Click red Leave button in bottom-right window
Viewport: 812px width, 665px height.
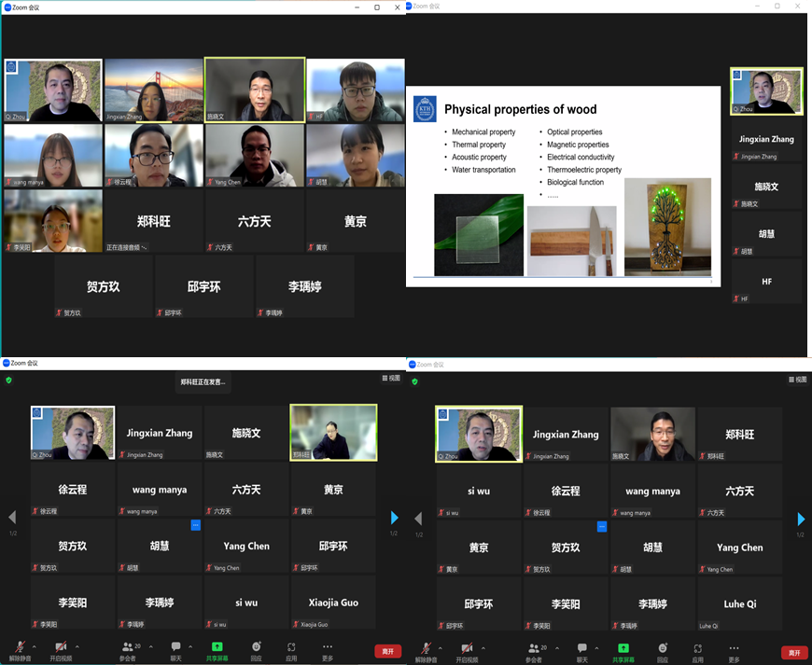tap(793, 653)
